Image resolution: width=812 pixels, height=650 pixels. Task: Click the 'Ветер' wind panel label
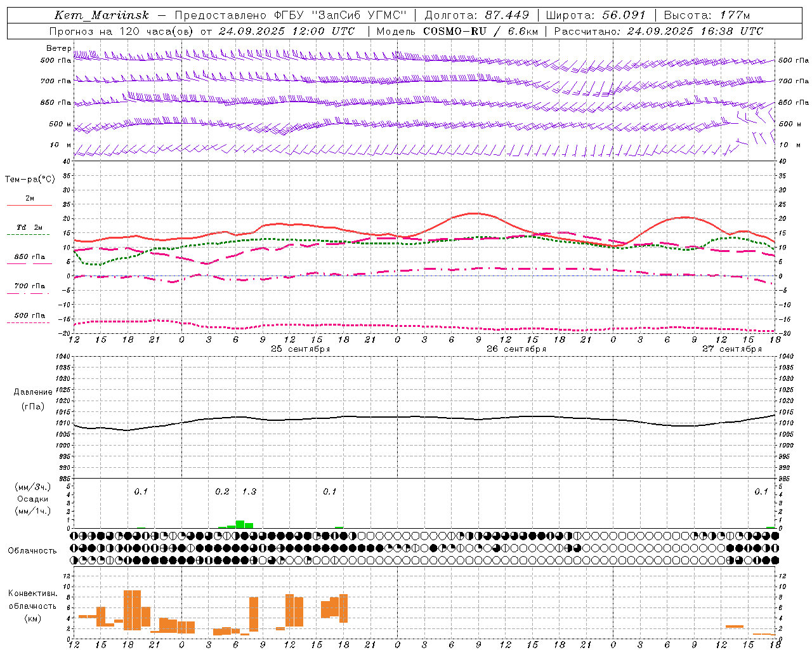(58, 48)
